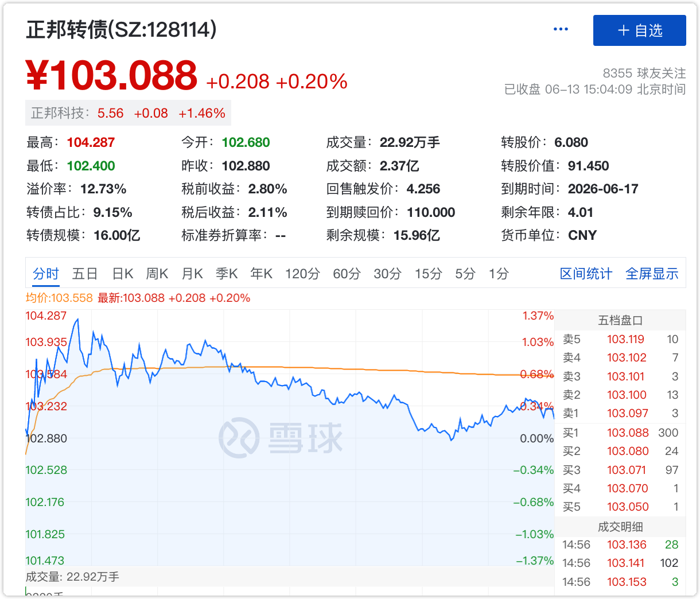The height and width of the screenshot is (599, 700).
Task: Open the three-dot more options menu
Action: 560,30
